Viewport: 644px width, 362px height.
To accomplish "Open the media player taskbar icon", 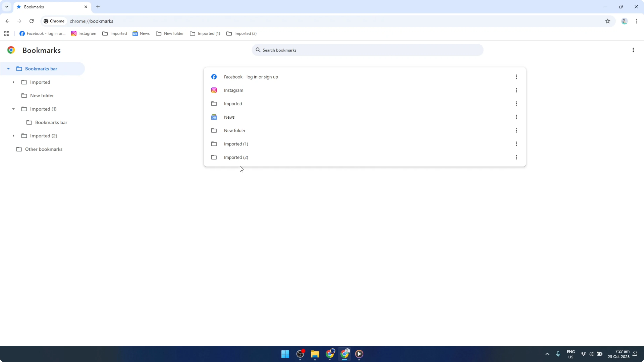I will click(359, 354).
